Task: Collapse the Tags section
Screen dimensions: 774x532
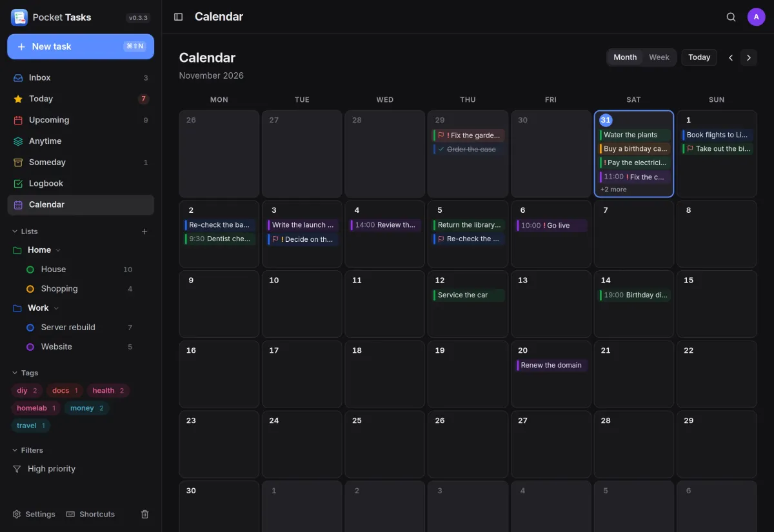Action: 25,373
